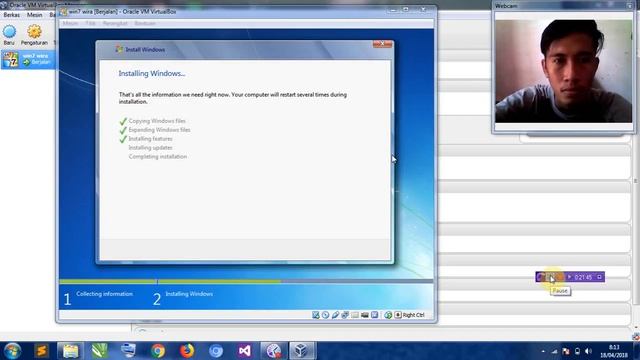Click the Baru toolbar button in VirtualBox Manager

(x=9, y=35)
